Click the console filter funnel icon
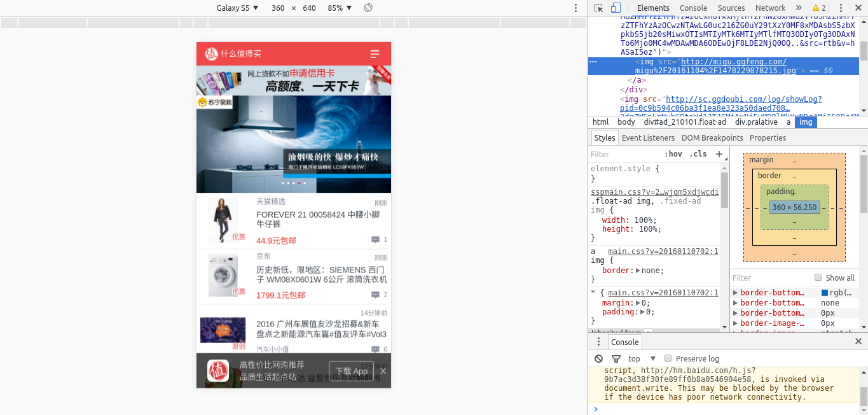The height and width of the screenshot is (415, 868). coord(616,359)
